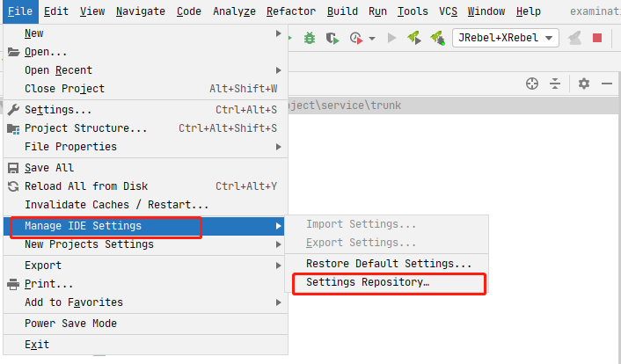Hide the panel with minimize dash
The height and width of the screenshot is (364, 621).
pyautogui.click(x=607, y=84)
